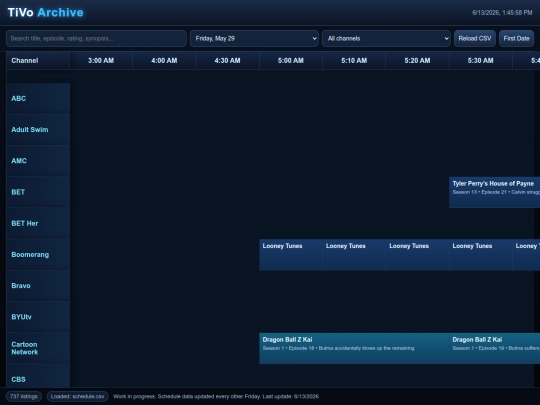The image size is (540, 405).
Task: Click the Work in progress status message
Action: (216, 396)
